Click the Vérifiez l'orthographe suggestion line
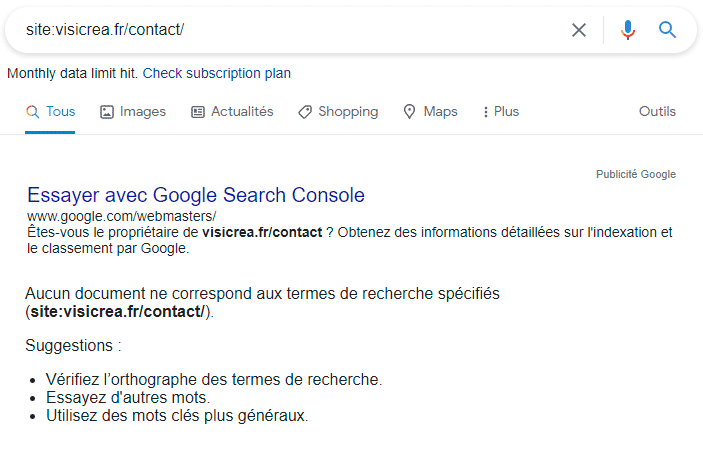 pos(214,380)
